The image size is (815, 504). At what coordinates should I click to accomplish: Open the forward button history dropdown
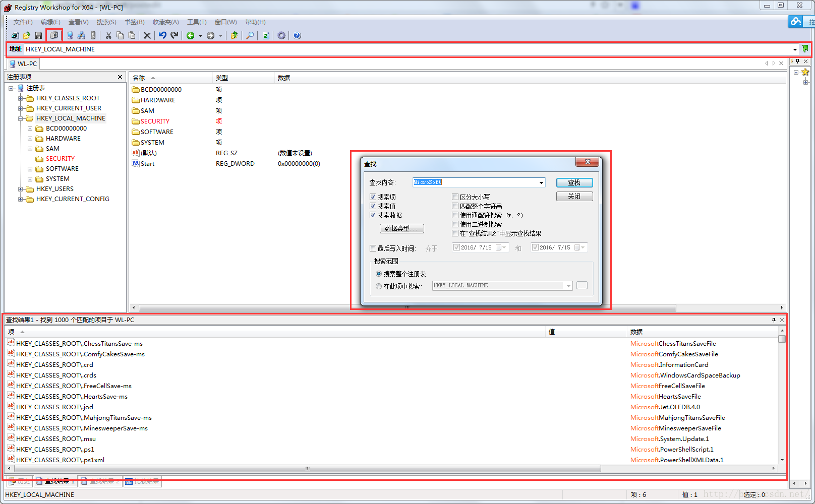click(220, 36)
